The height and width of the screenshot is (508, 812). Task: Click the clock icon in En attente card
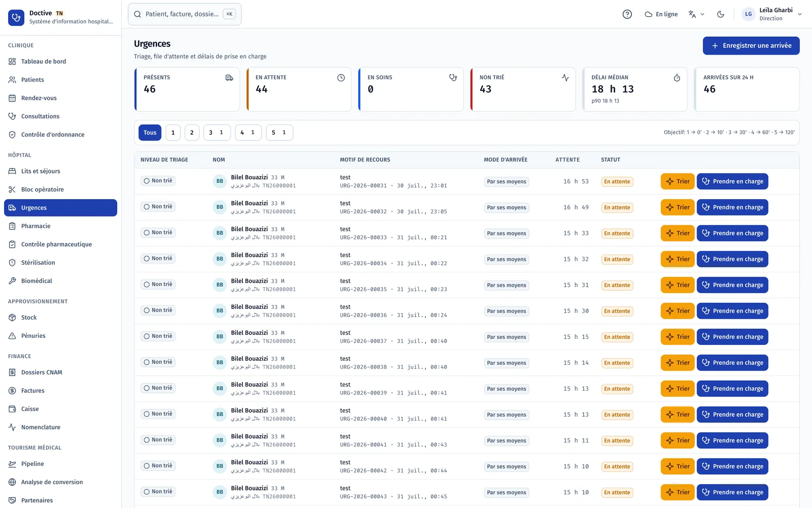click(341, 78)
